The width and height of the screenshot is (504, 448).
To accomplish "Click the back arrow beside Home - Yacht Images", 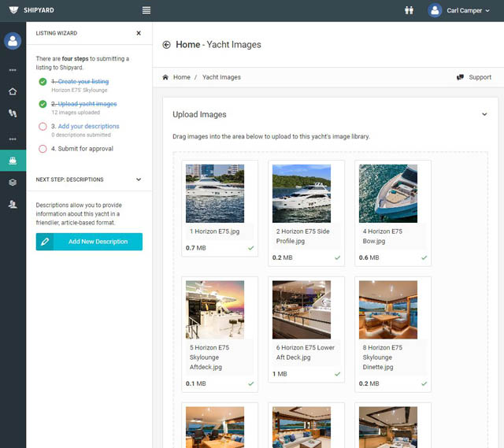I will coord(166,45).
